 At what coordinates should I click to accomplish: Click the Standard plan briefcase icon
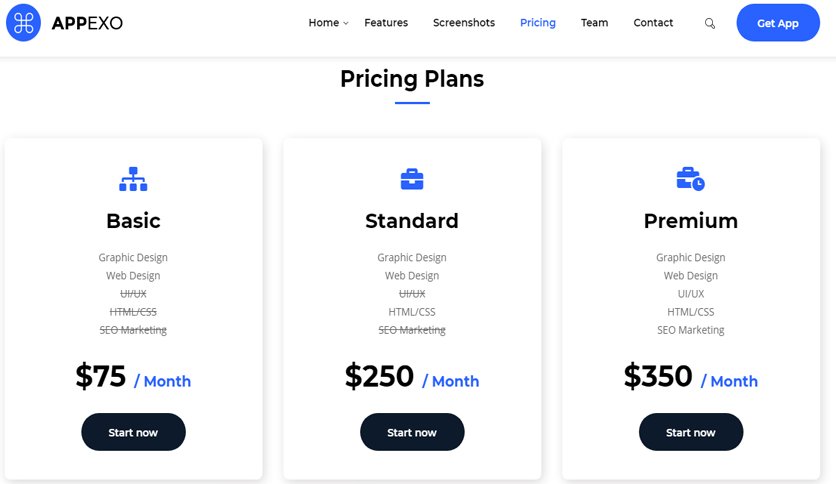point(412,179)
